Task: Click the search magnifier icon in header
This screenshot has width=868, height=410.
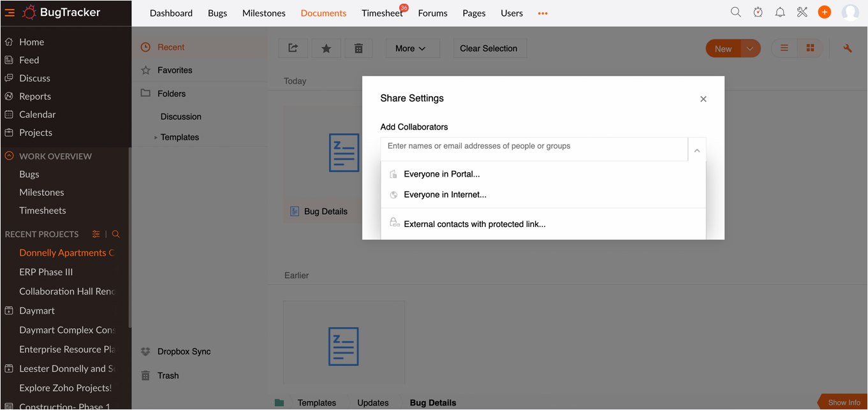Action: (x=735, y=12)
